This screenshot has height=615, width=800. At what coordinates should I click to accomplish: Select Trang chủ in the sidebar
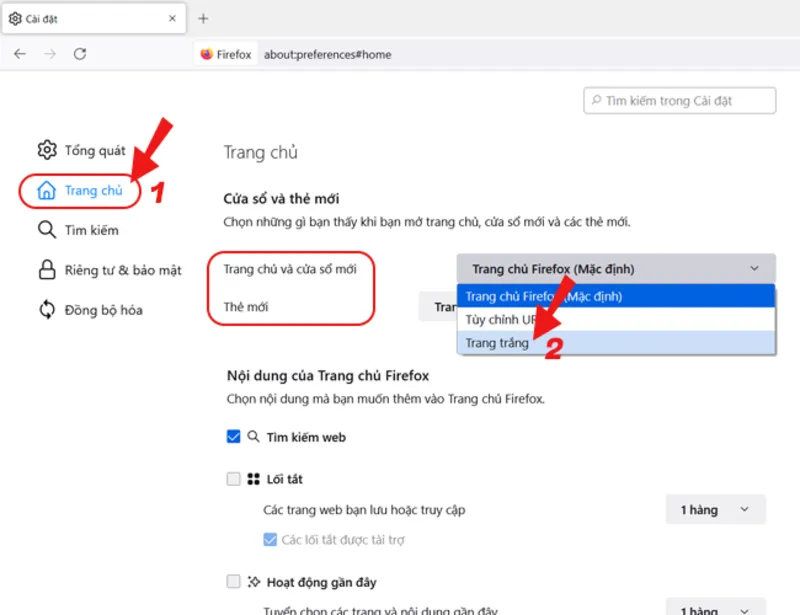click(x=80, y=191)
